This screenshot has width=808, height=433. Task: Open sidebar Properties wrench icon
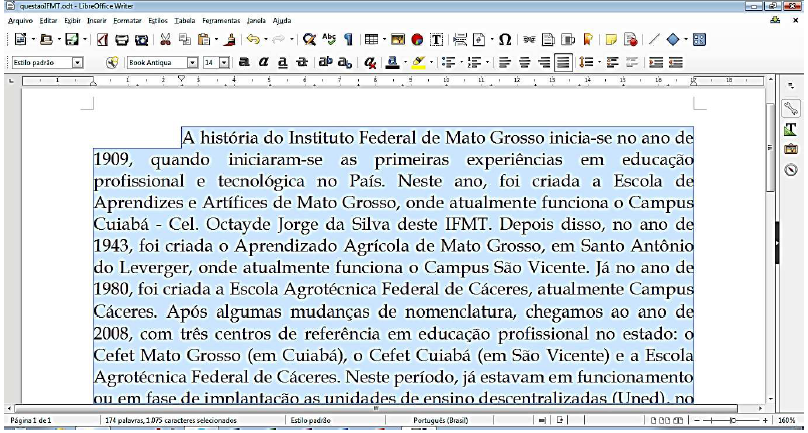point(790,108)
